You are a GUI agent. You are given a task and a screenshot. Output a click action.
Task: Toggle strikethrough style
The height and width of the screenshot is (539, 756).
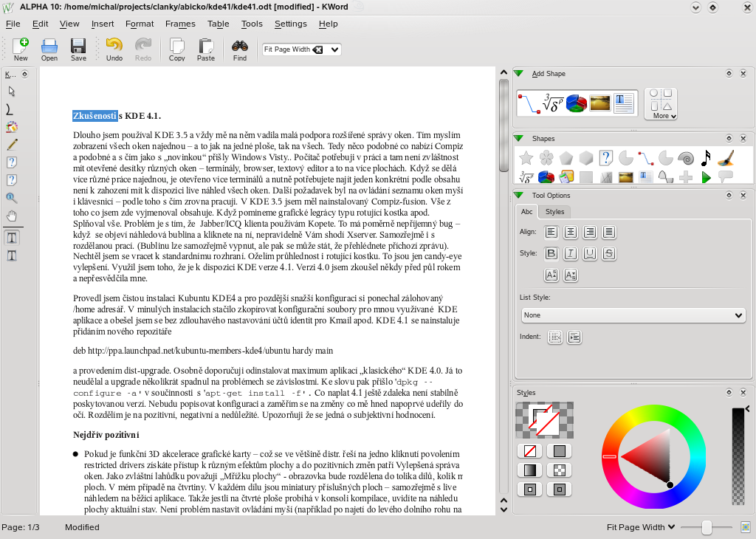609,253
